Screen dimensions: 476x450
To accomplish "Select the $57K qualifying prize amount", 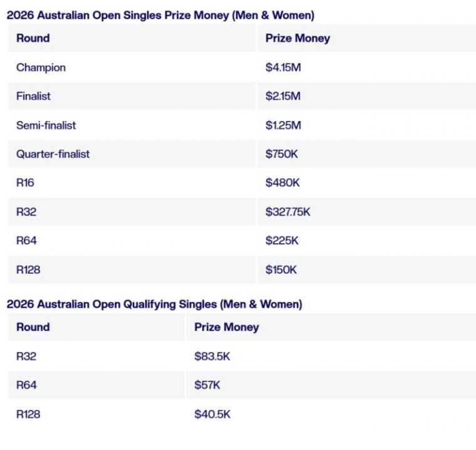I will point(207,385).
